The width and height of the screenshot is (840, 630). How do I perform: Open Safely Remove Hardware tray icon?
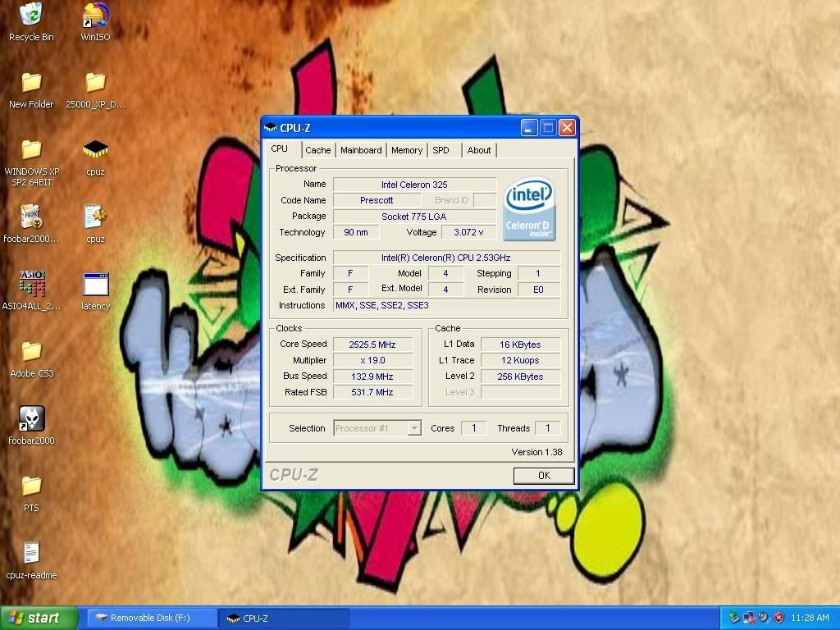click(734, 618)
